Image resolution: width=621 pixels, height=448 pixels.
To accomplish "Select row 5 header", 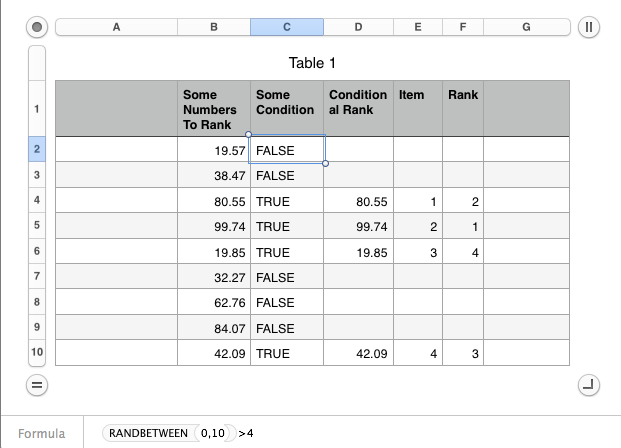I will (37, 225).
